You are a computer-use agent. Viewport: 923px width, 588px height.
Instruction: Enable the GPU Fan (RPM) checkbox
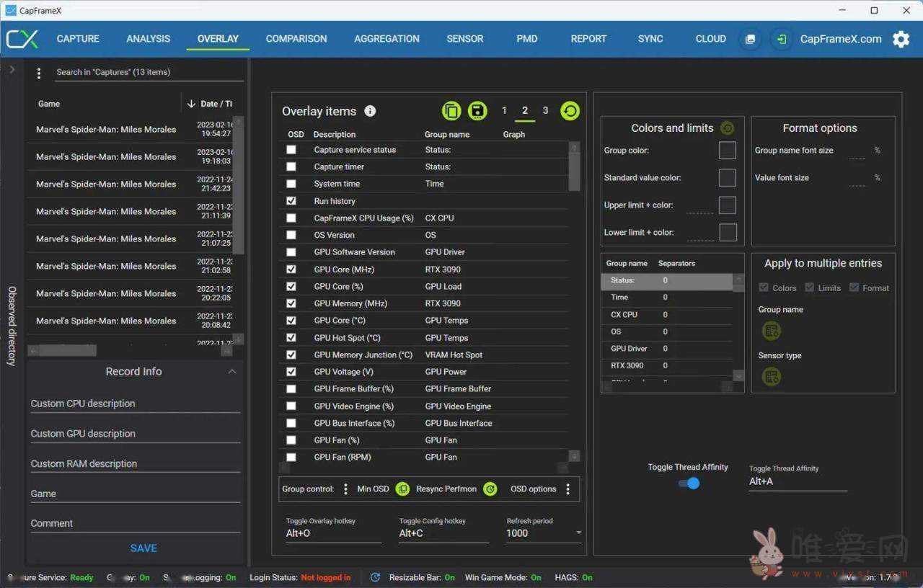point(291,458)
